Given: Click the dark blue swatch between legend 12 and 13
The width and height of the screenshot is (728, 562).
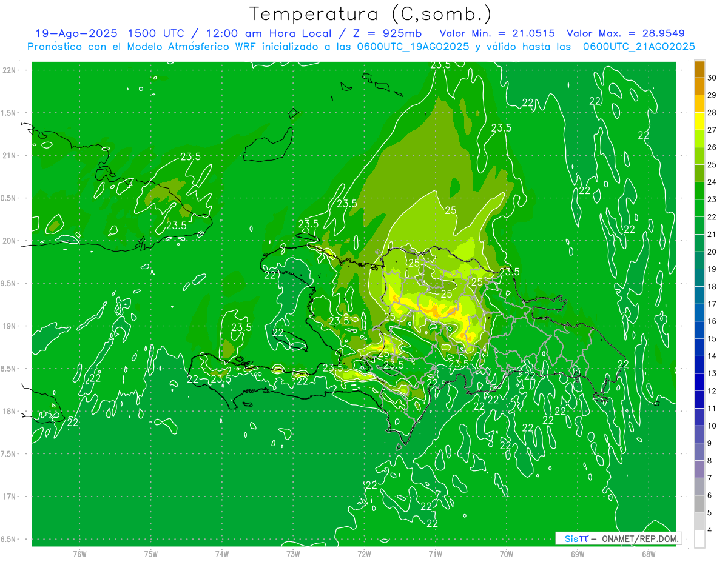Looking at the screenshot, I should click(699, 383).
